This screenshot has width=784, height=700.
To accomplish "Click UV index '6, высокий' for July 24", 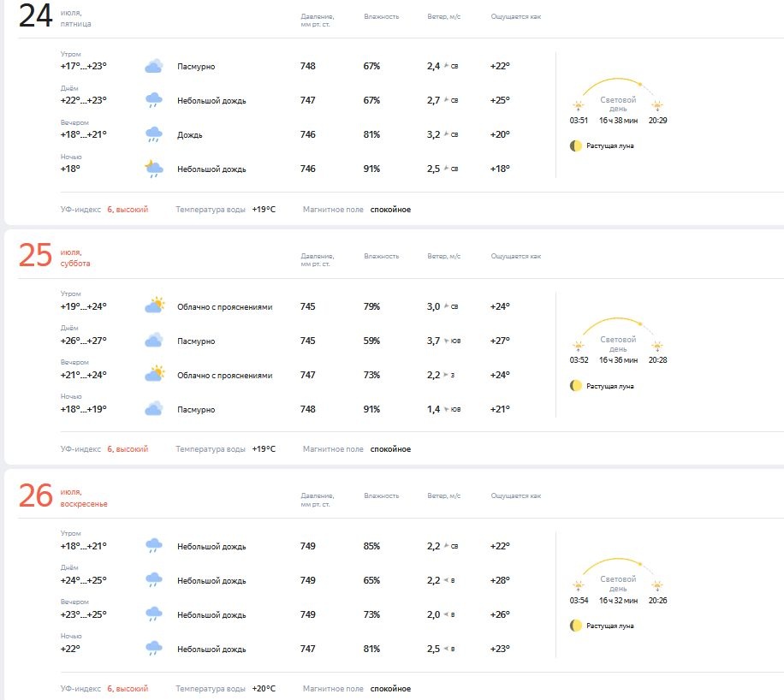I will pos(128,210).
